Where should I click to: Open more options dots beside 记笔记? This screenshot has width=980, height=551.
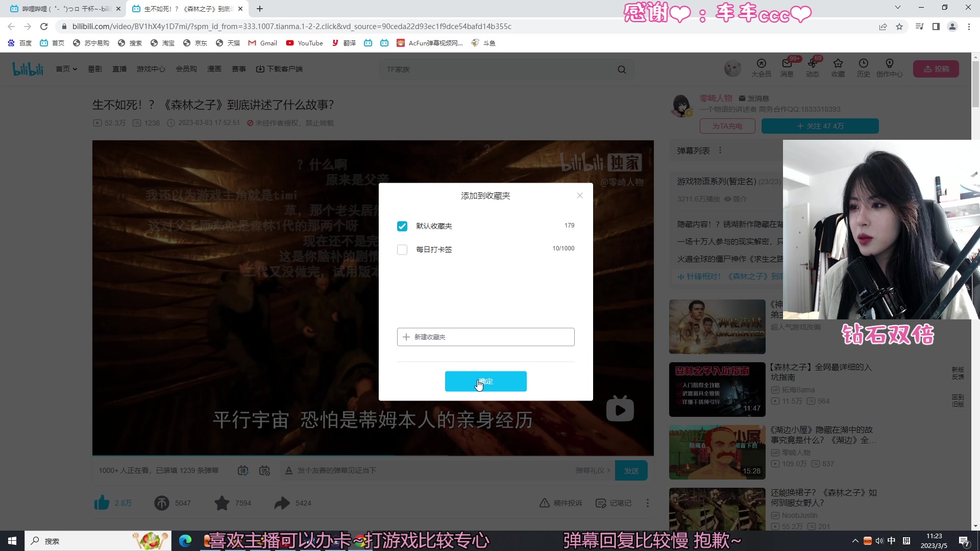tap(648, 503)
